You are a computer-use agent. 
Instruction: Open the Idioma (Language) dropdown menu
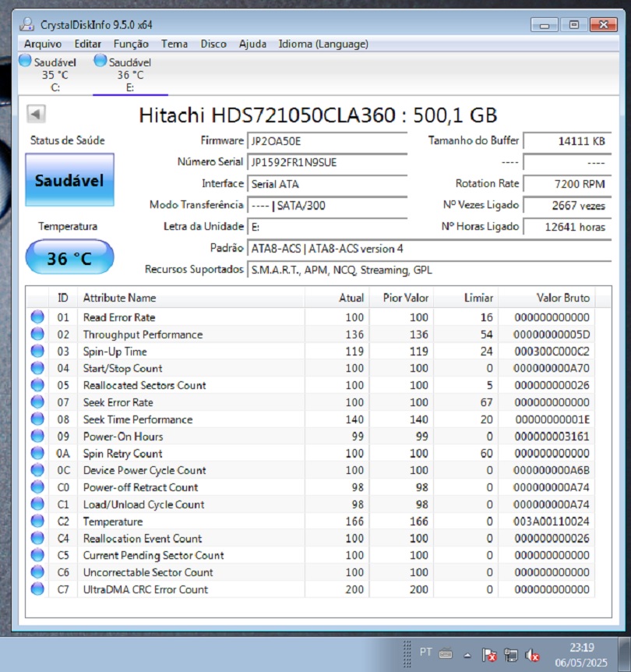pos(323,44)
